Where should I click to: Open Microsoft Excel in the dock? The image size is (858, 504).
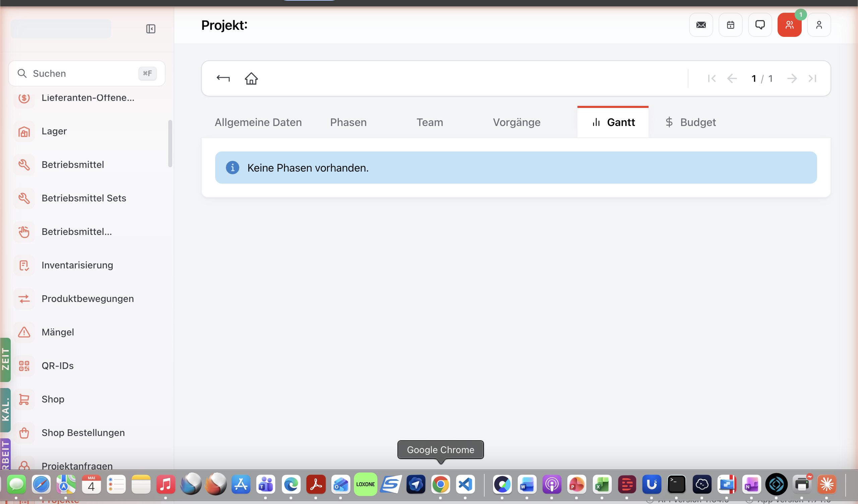[x=602, y=485]
